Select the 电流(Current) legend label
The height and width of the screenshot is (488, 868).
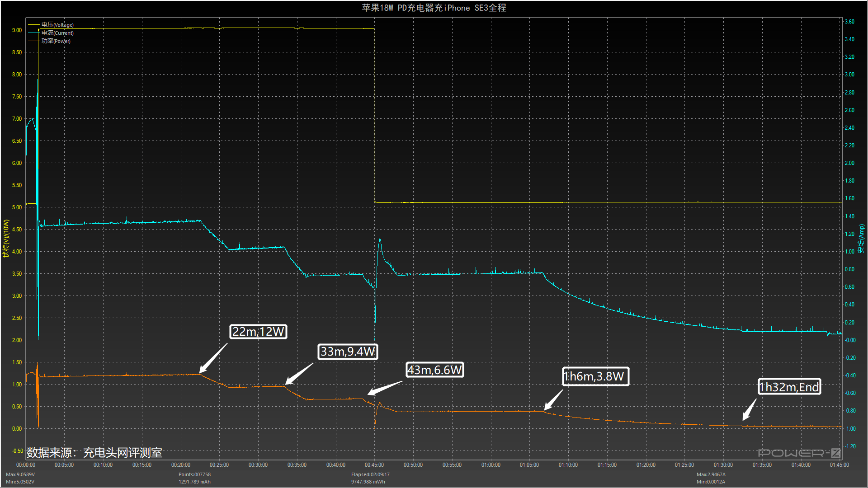point(57,33)
